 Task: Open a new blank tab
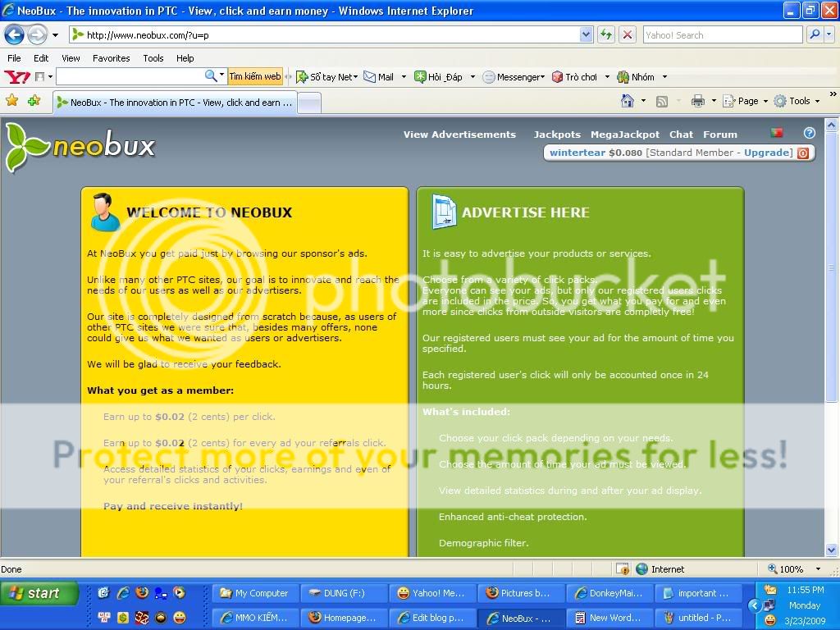pos(309,103)
